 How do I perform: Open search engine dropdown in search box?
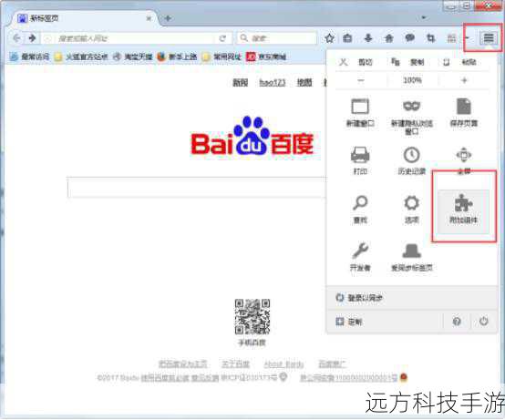243,38
